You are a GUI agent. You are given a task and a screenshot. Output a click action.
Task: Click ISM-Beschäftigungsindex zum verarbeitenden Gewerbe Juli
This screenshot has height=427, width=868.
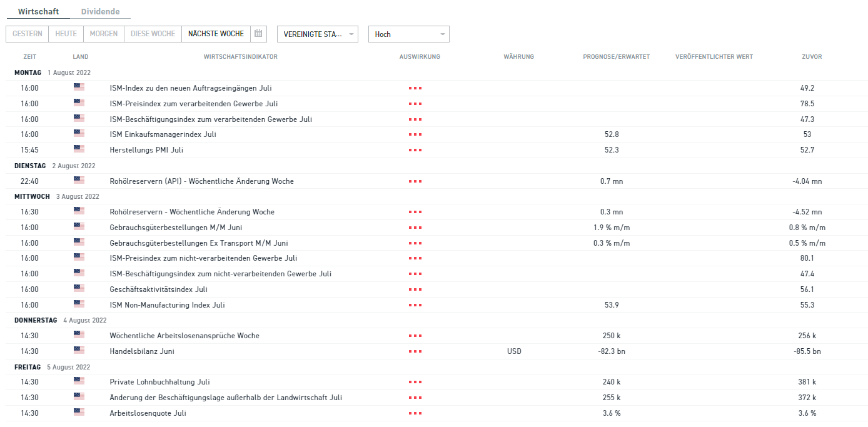211,119
